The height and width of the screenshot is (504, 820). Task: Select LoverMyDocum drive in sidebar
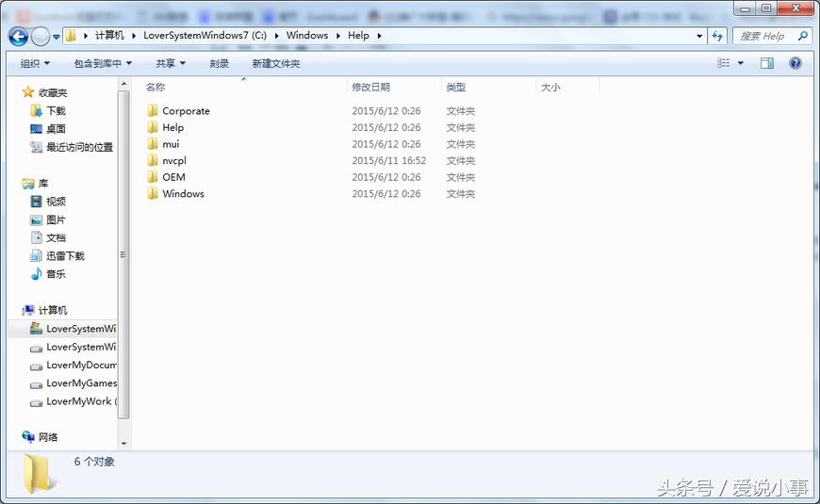[82, 365]
